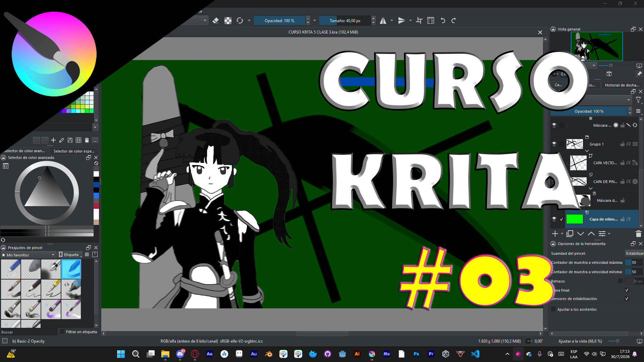Open the choose workspace icon
This screenshot has height=362, width=644.
[x=431, y=21]
